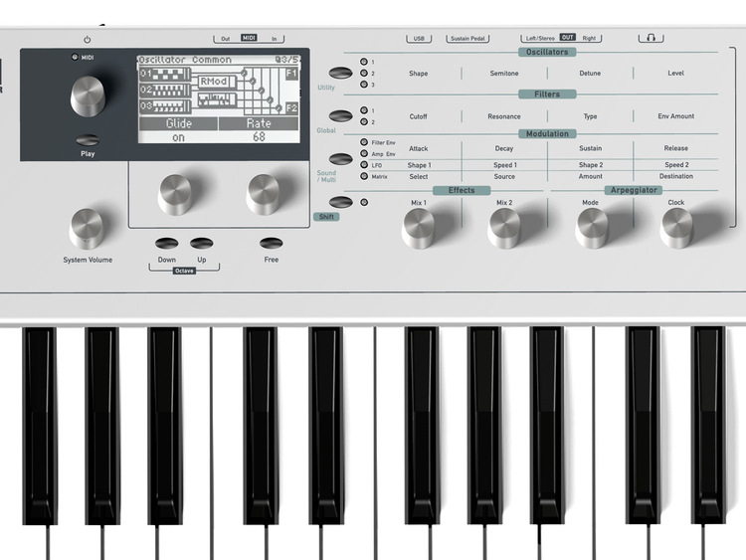This screenshot has height=560, width=746.
Task: Click the Mix 1 knob
Action: [x=418, y=228]
